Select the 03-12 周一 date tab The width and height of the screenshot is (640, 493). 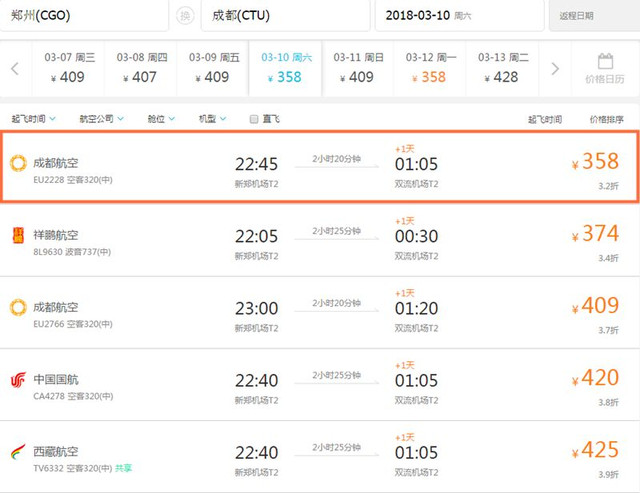(430, 68)
